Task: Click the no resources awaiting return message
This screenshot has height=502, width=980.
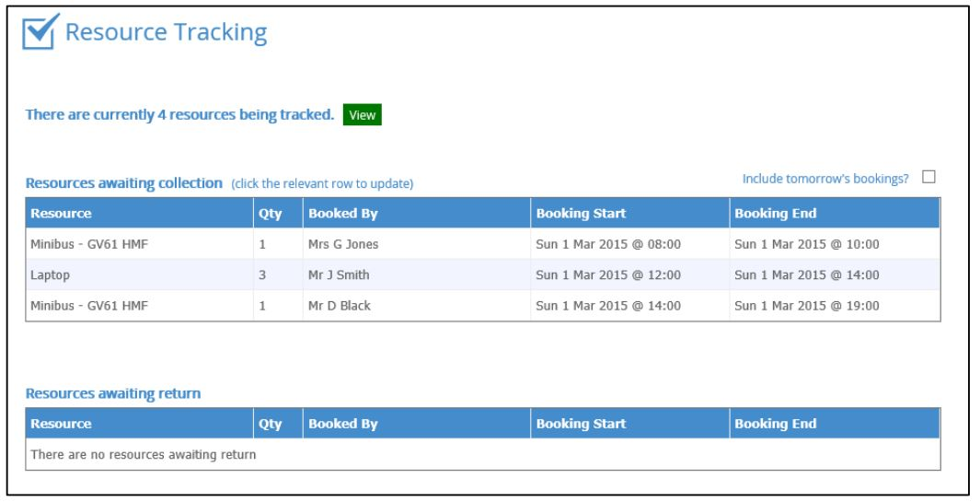Action: click(x=144, y=454)
